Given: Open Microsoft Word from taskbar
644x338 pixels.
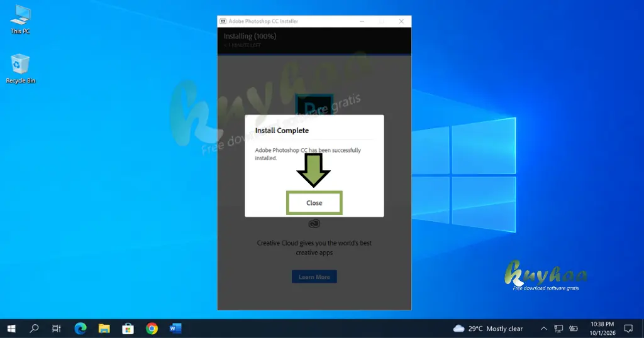Looking at the screenshot, I should point(175,329).
